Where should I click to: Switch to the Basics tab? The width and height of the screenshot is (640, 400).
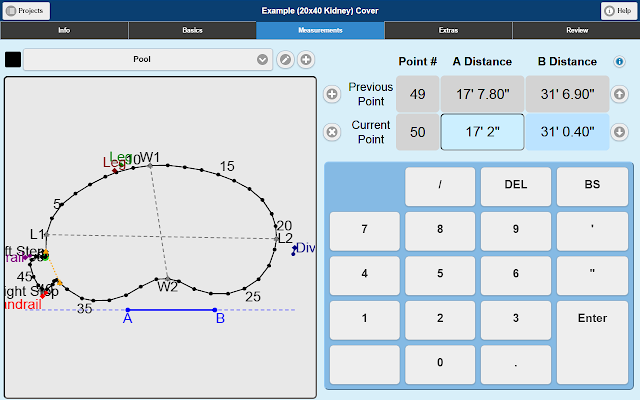(x=192, y=30)
